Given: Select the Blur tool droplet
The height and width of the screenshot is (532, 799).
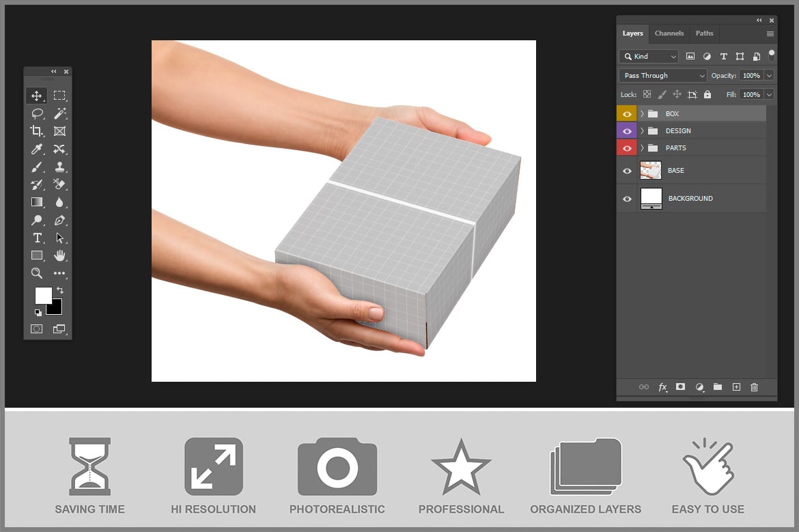Looking at the screenshot, I should [59, 202].
